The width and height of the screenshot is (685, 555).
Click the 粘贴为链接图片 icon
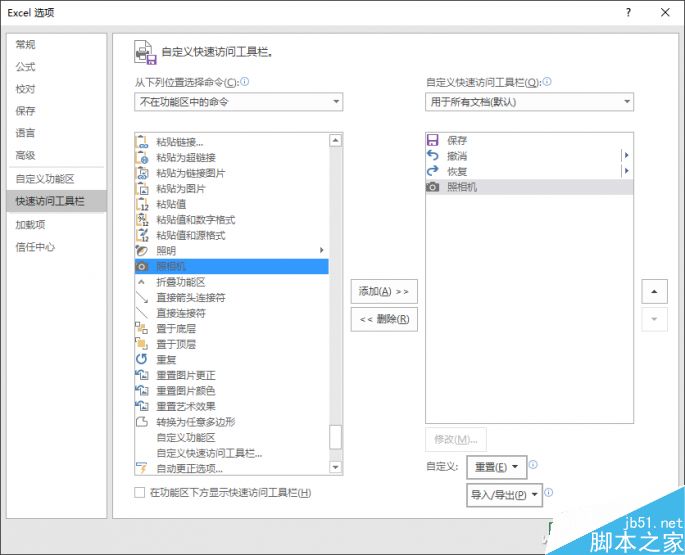[x=142, y=173]
